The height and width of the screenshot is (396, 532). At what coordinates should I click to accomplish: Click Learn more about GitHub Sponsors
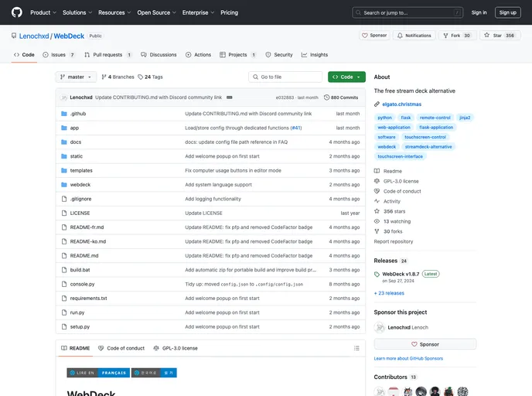coord(408,358)
